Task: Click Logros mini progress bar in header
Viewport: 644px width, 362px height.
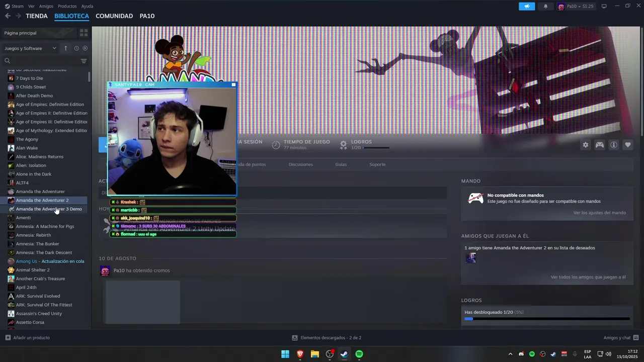Action: 376,148
